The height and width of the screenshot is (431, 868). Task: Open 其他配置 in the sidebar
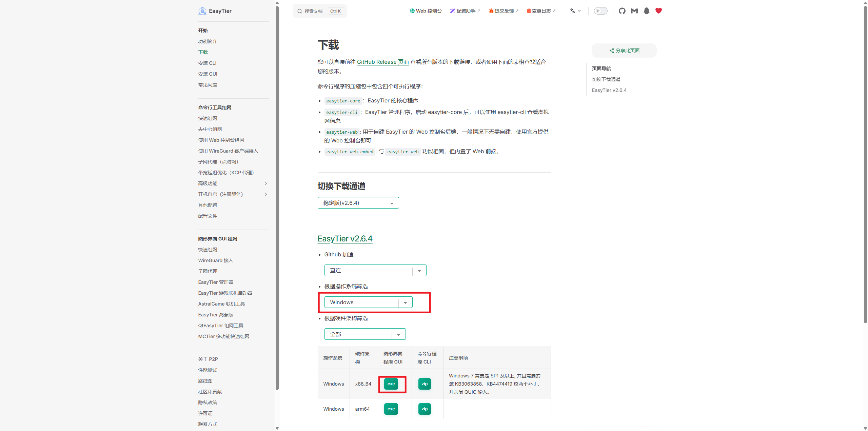tap(208, 205)
